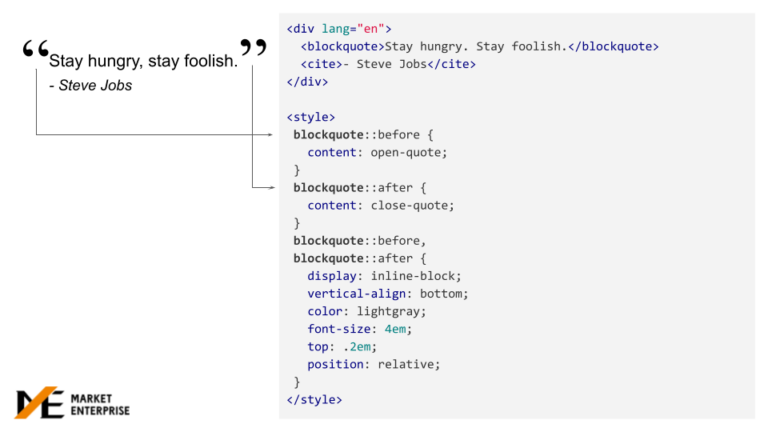Click the Market Enterprise logo icon
Screen dimensions: 768x432
39,403
